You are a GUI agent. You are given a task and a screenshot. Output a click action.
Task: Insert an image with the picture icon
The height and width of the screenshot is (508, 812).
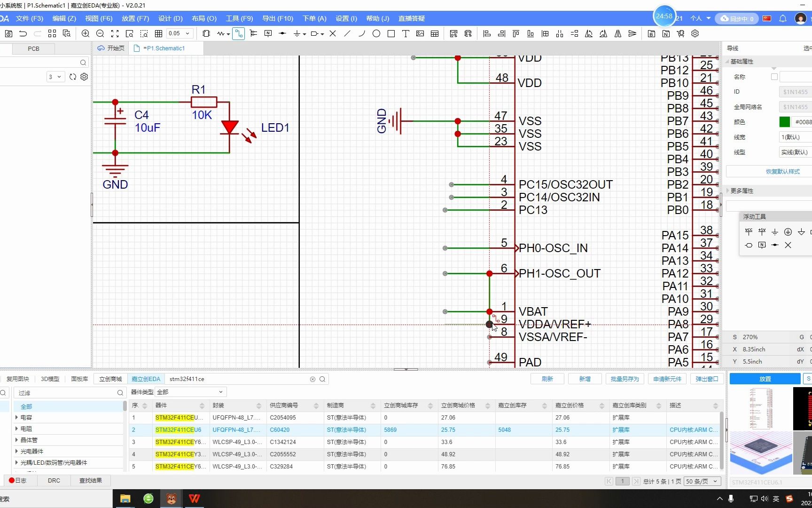pyautogui.click(x=420, y=33)
